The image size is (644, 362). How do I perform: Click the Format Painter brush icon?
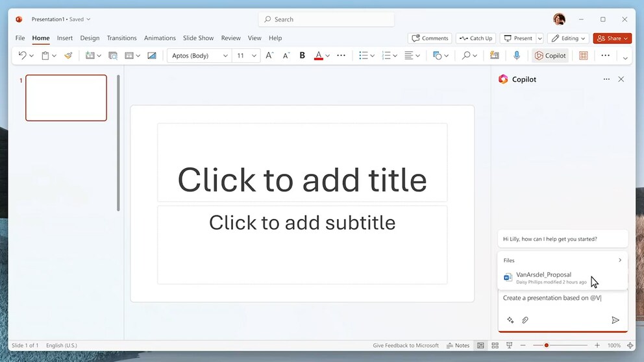(x=68, y=56)
